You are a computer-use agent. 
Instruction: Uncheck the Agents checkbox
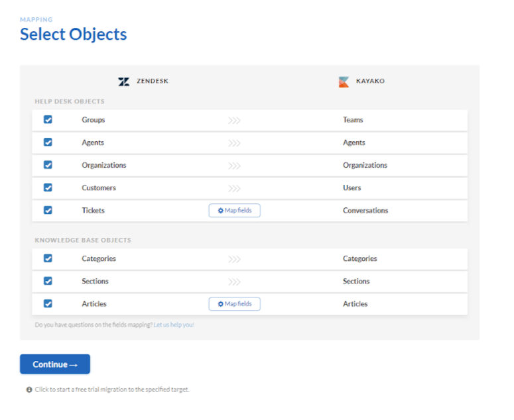click(x=48, y=142)
